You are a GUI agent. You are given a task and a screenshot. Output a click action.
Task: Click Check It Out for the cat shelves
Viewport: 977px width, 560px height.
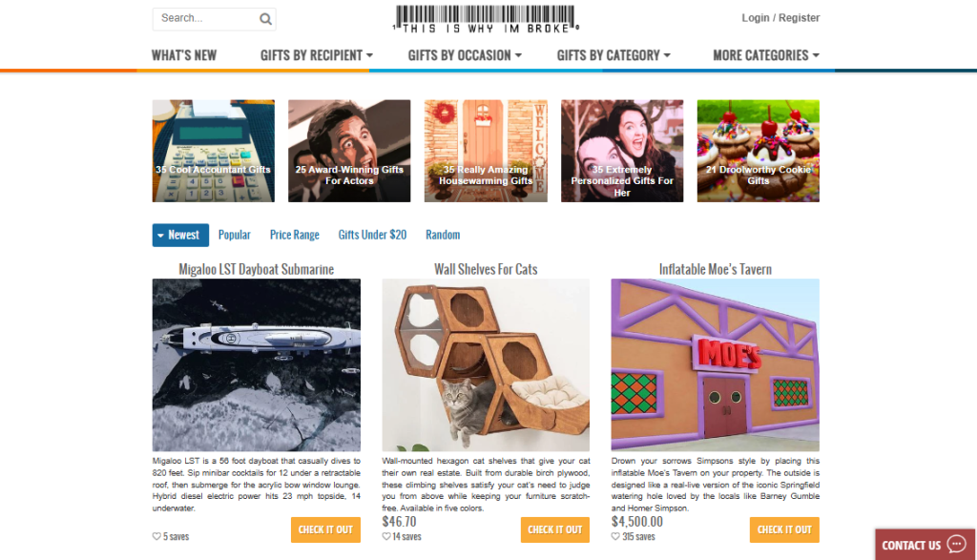(555, 529)
